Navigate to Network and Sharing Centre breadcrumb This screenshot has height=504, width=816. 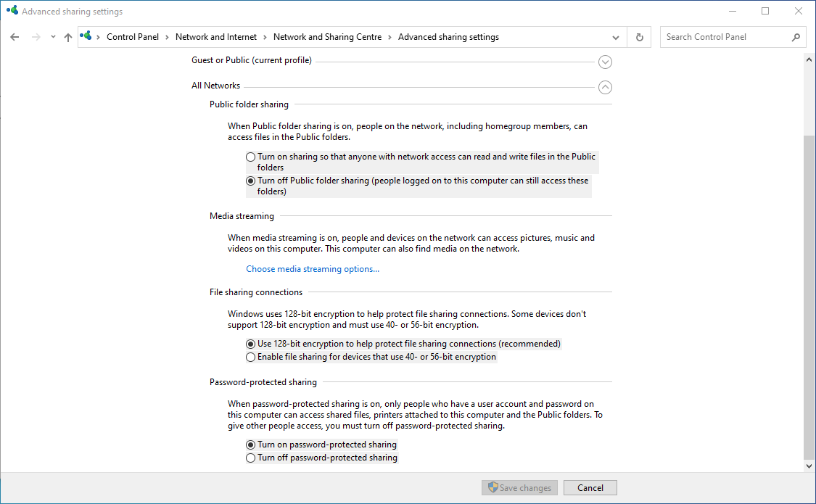(x=327, y=37)
